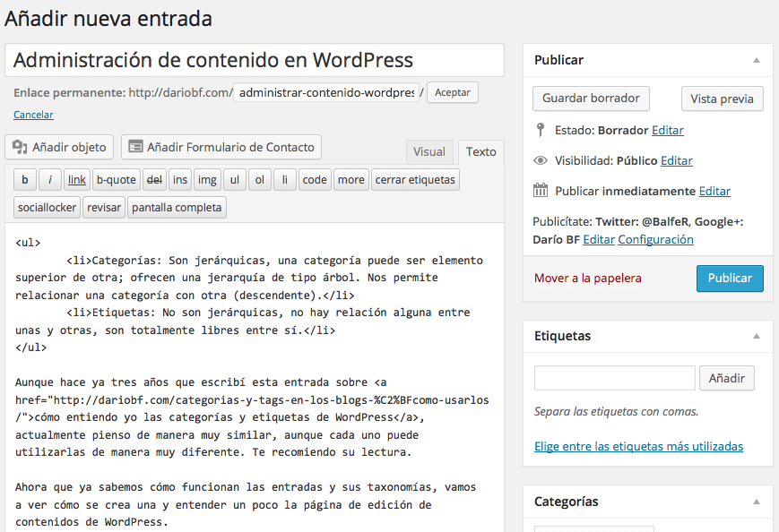This screenshot has width=779, height=532.
Task: Click Añadir Formulario de Contacto button
Action: pyautogui.click(x=221, y=147)
